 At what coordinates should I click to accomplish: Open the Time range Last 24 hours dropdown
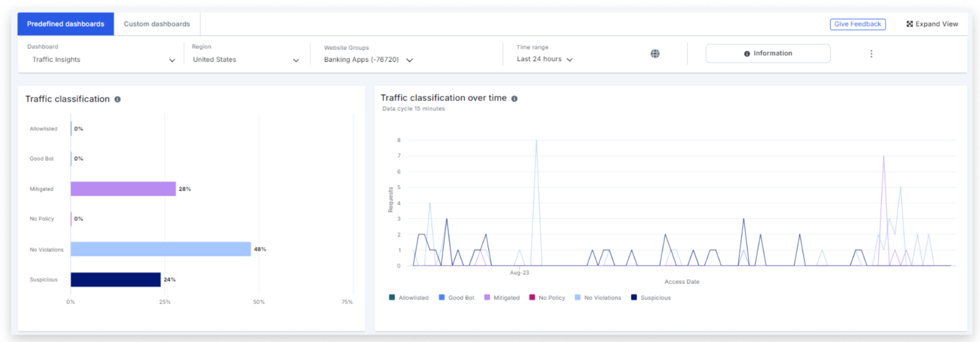545,59
